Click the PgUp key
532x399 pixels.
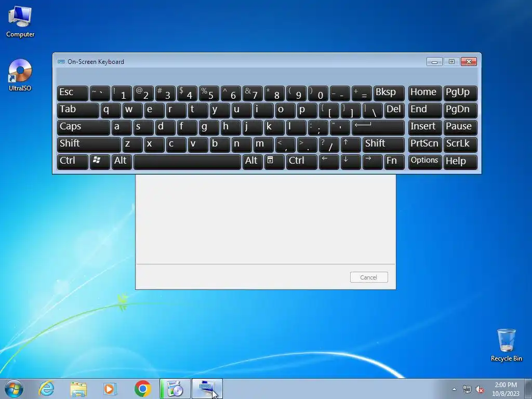pos(460,94)
